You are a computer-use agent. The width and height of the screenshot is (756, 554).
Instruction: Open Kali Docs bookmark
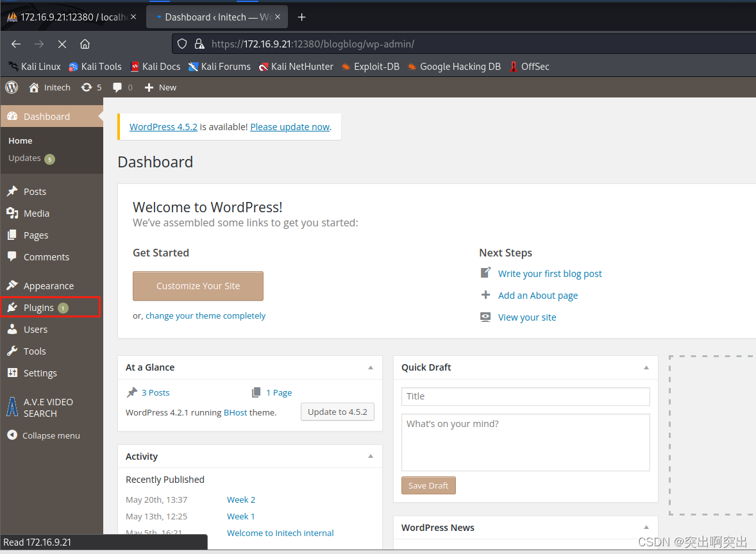pos(155,67)
